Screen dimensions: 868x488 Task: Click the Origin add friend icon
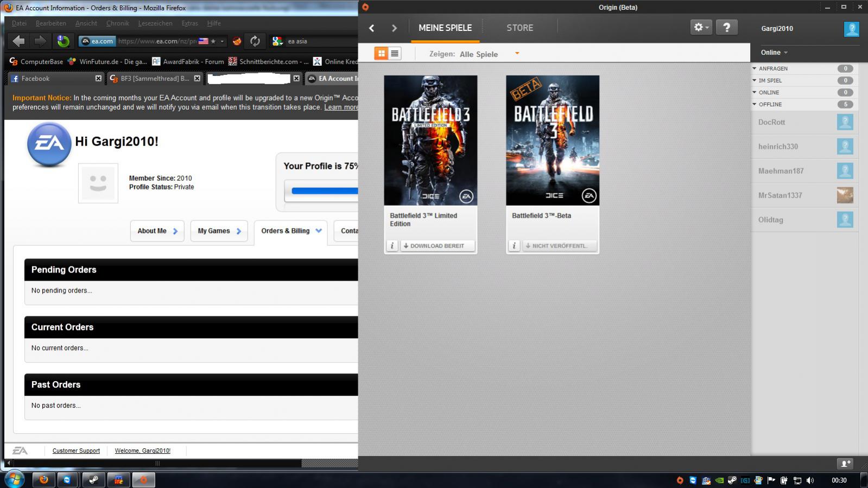(x=845, y=463)
